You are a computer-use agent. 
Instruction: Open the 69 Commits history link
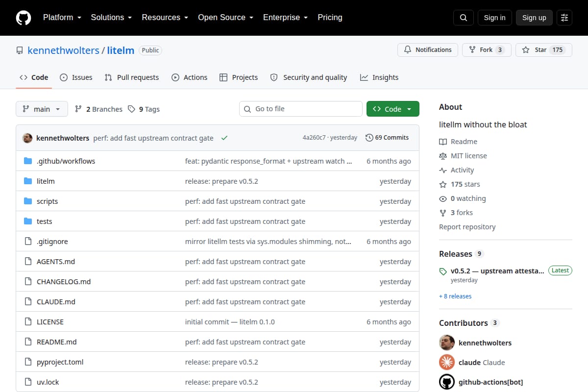tap(387, 138)
